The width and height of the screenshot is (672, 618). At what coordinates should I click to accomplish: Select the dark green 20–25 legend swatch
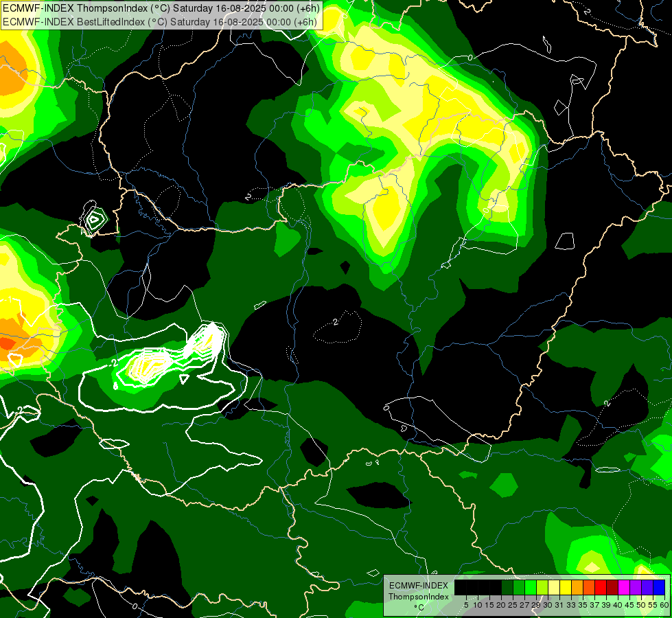pos(507,587)
